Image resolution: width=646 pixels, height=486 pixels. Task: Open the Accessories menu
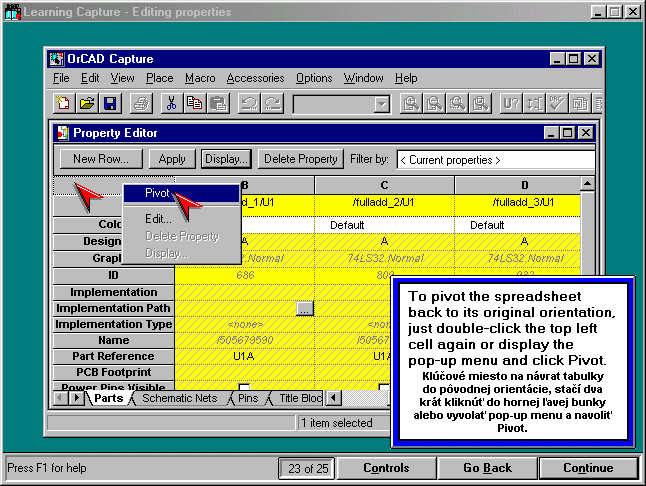pyautogui.click(x=255, y=78)
